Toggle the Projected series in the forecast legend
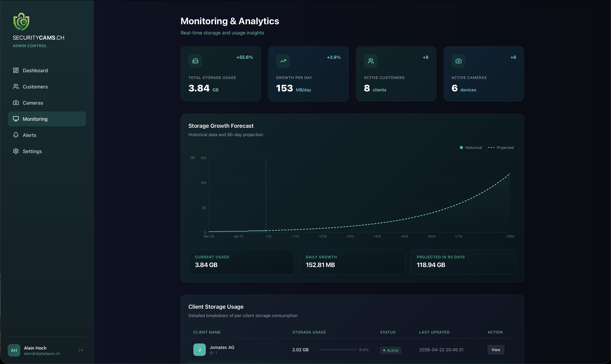 [x=501, y=147]
